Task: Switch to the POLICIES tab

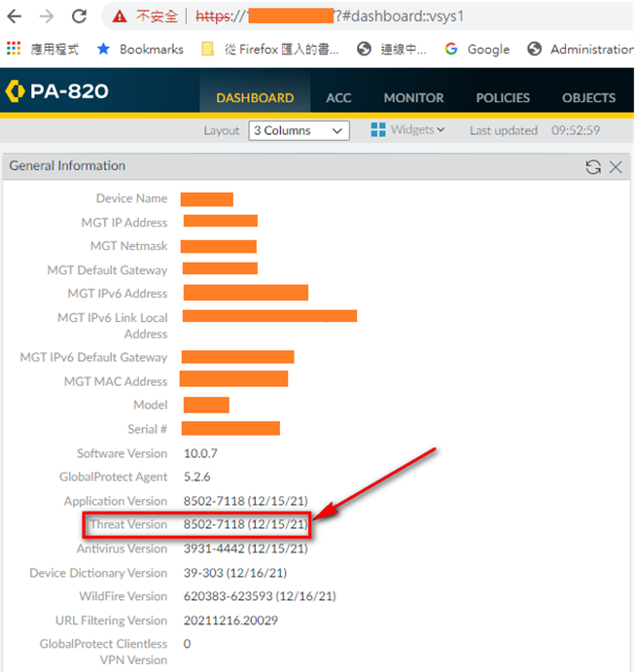Action: click(x=503, y=97)
